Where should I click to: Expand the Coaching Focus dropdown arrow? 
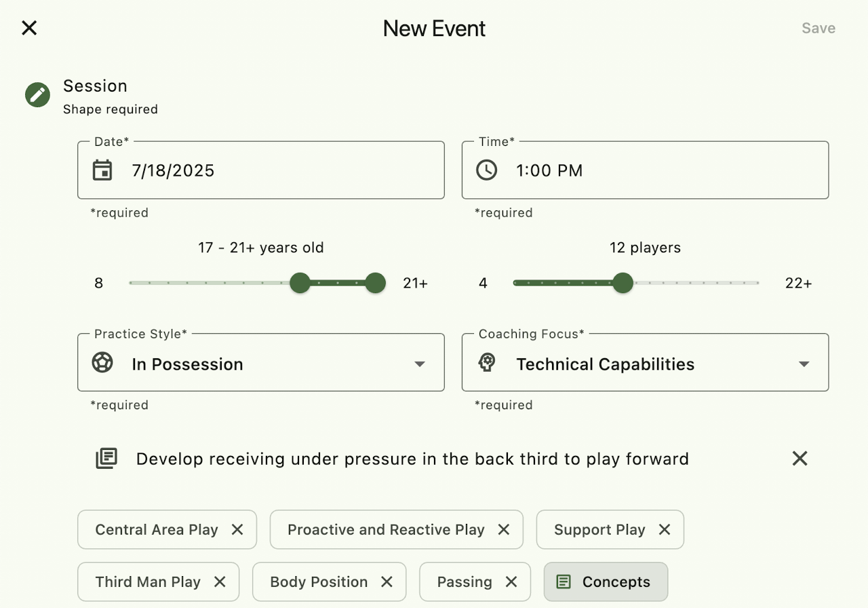804,364
